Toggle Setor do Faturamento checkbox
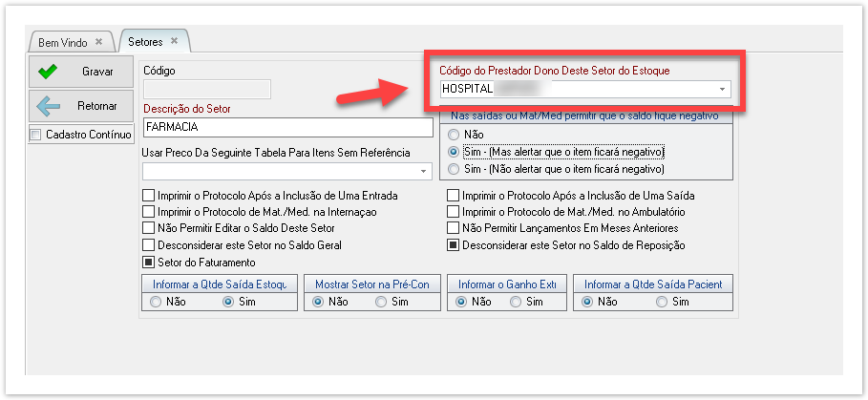Image resolution: width=868 pixels, height=400 pixels. tap(148, 263)
